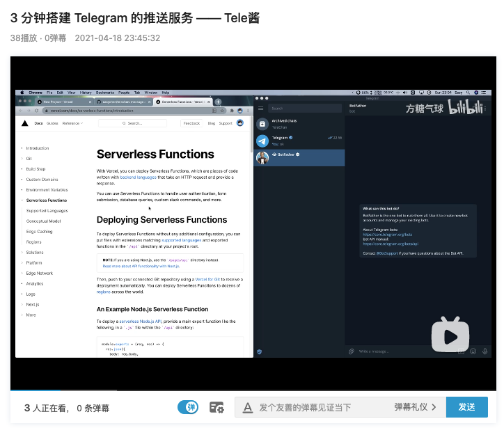Click Telegram emoji smiley icon
The image size is (504, 428).
(x=473, y=351)
